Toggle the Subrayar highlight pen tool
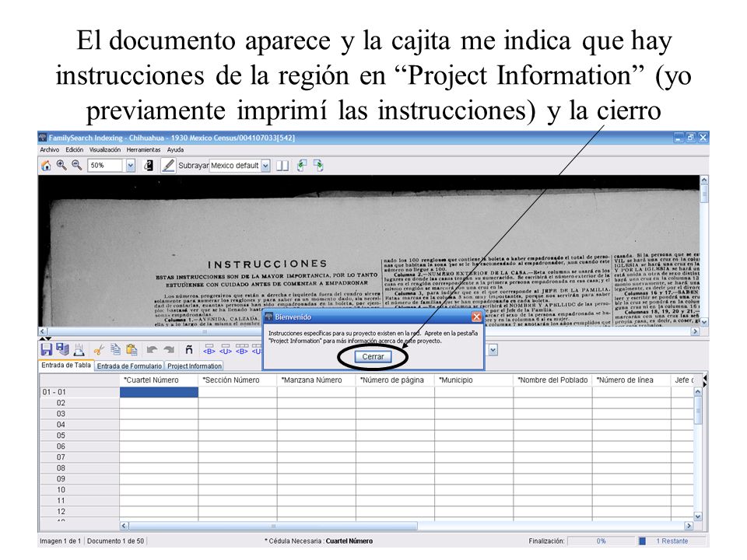This screenshot has height=560, width=747. (x=168, y=166)
